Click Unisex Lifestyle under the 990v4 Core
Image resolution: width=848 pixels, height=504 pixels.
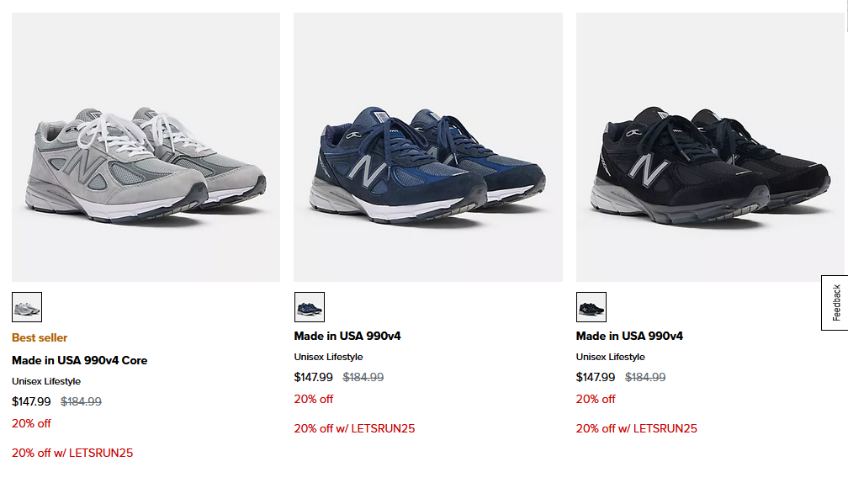click(46, 381)
